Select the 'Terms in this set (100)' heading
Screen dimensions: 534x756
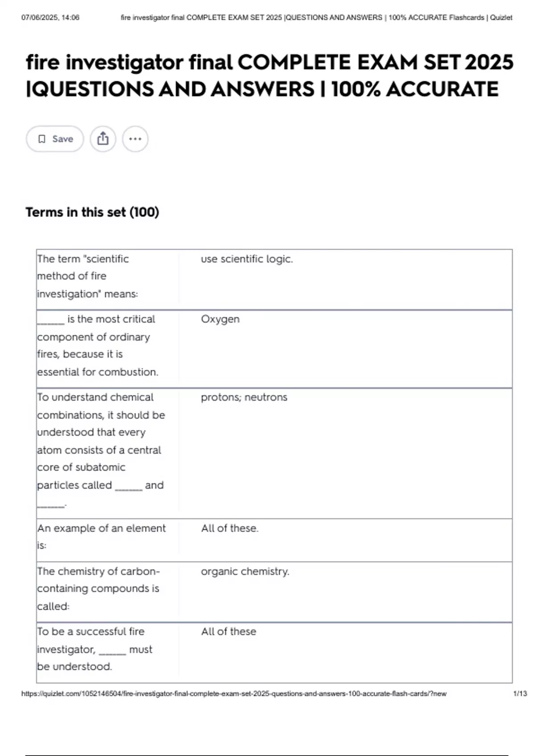(x=92, y=212)
